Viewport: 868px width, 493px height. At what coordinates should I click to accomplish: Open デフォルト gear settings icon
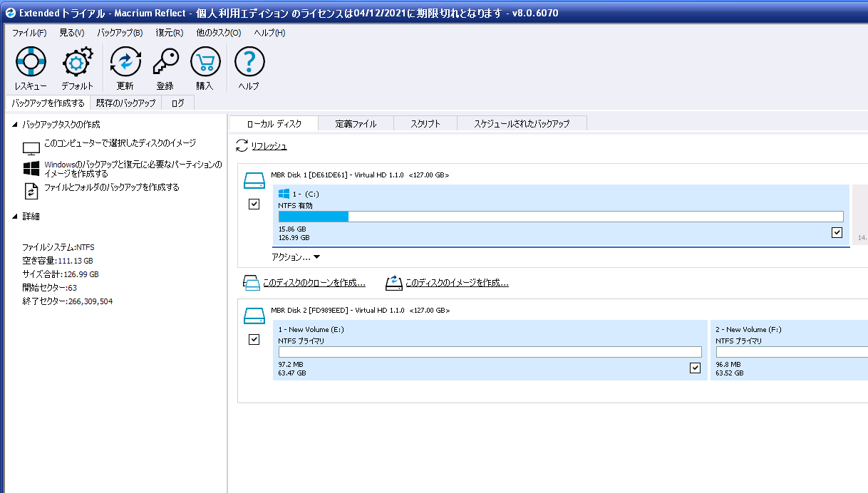pyautogui.click(x=77, y=63)
